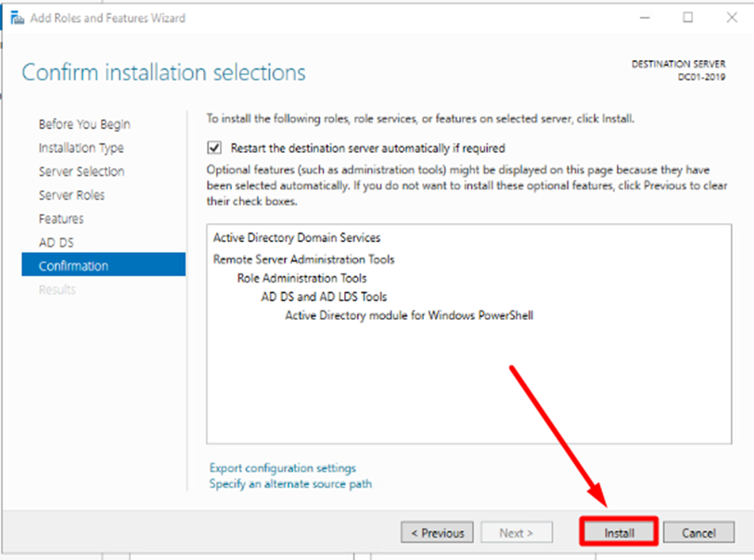Screen dimensions: 754x560
Task: Click the Install button
Action: [619, 533]
